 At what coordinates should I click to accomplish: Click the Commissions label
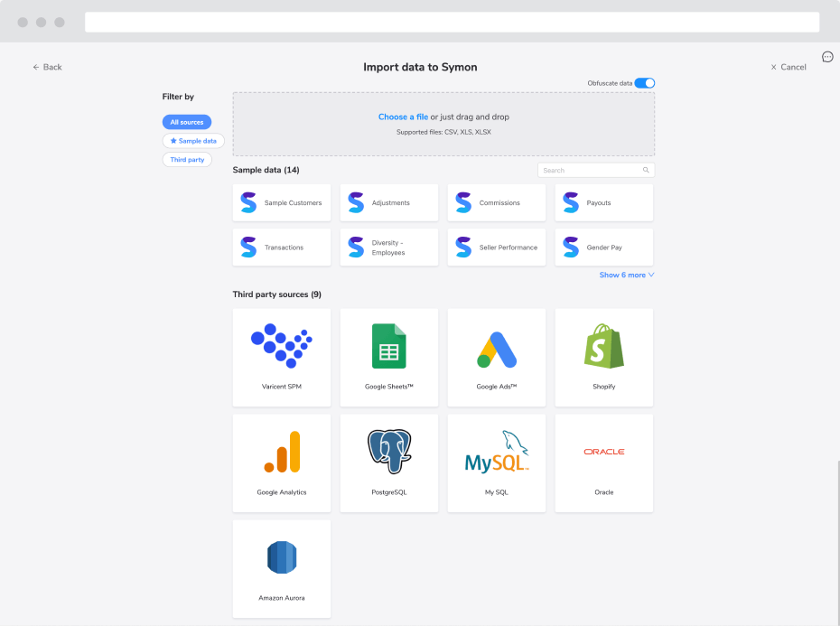coord(499,202)
